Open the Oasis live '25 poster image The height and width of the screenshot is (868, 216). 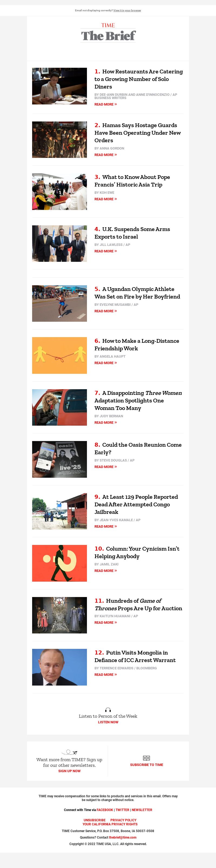59,459
